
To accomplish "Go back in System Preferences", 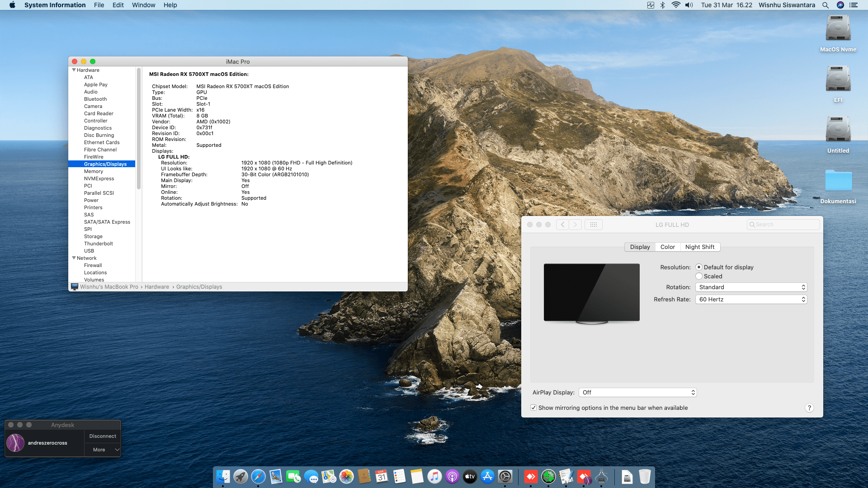I will coord(562,225).
